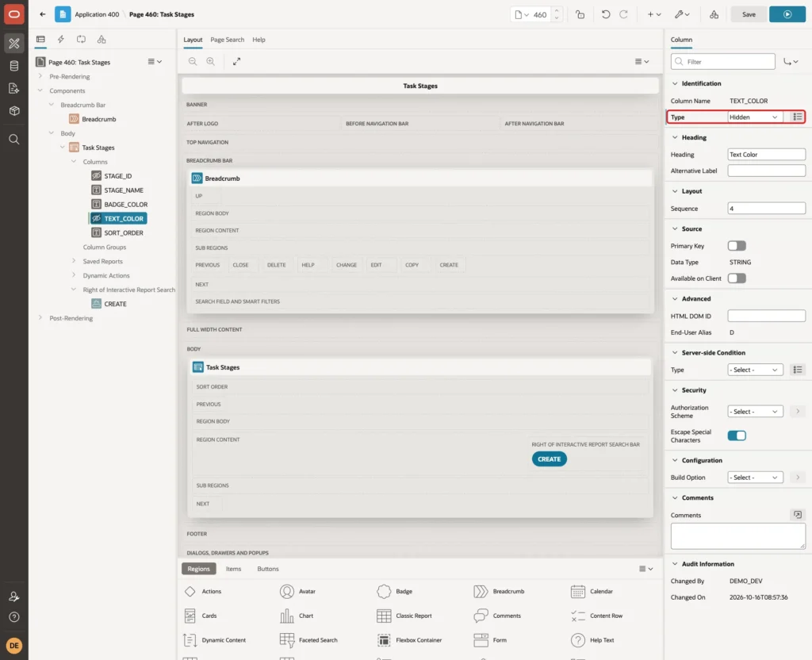Open the create plus menu in toolbar
Screen dimensions: 812x660
[654, 14]
